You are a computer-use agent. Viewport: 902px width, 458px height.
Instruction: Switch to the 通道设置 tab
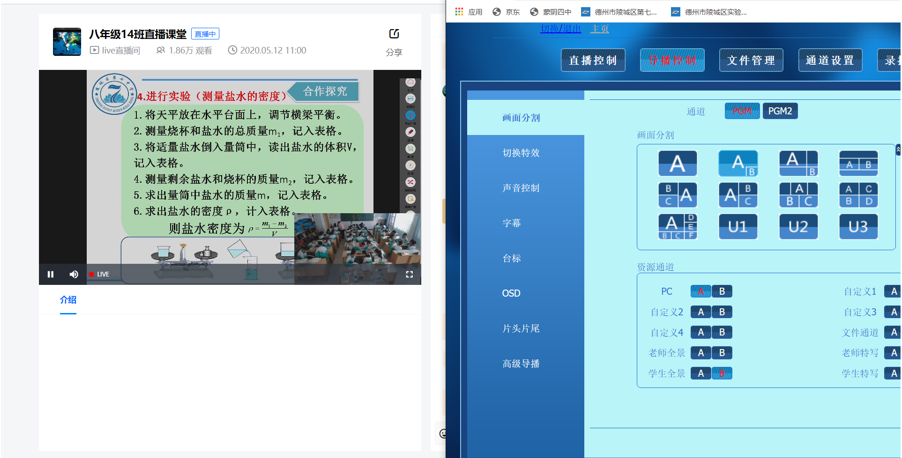point(830,61)
